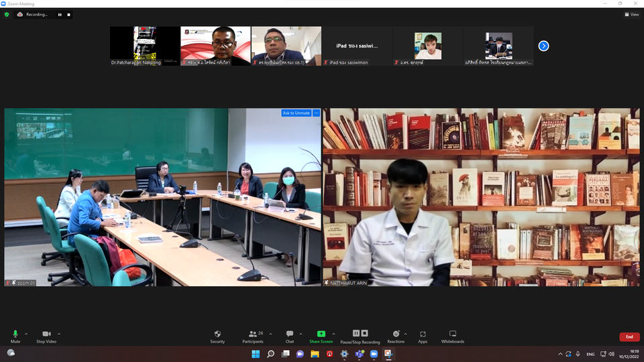Open the Reactions menu
The width and height of the screenshot is (644, 362).
coord(396,335)
